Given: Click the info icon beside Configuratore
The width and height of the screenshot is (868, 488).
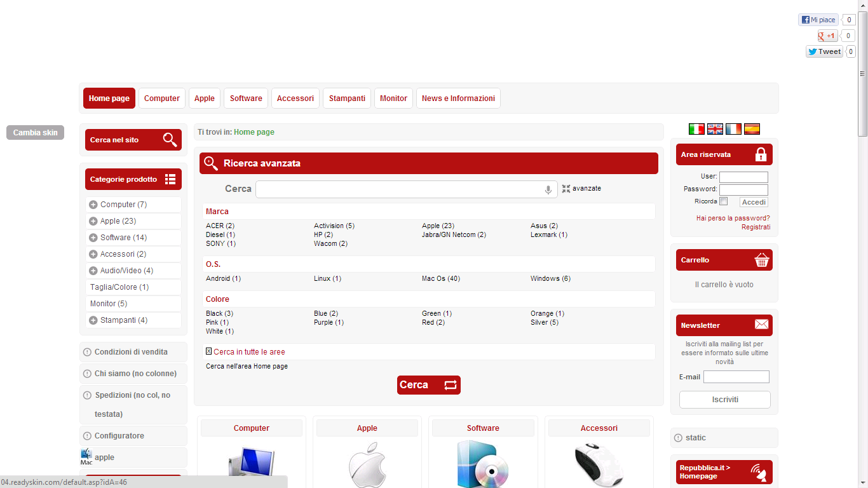Looking at the screenshot, I should 87,436.
